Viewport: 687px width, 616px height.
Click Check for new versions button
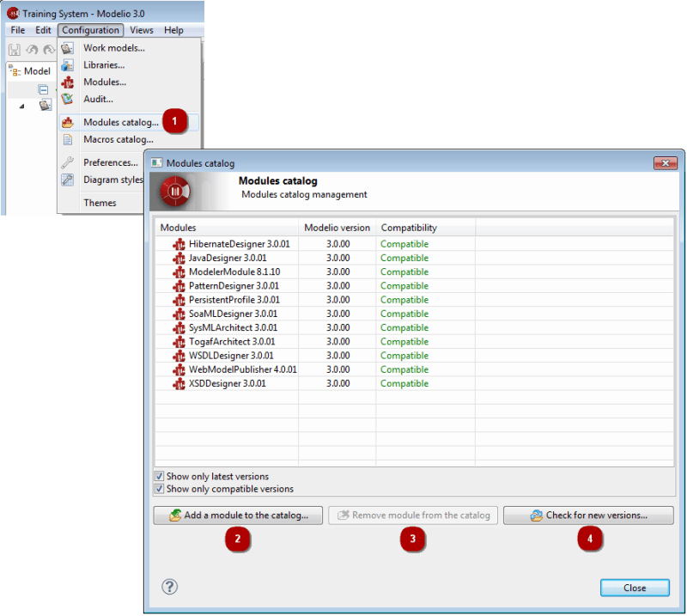(x=588, y=515)
